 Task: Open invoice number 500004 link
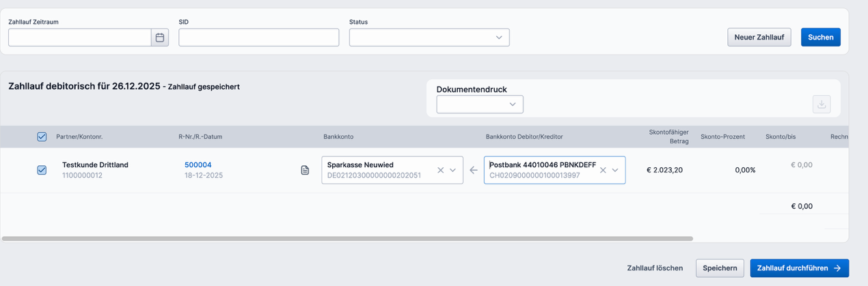point(198,165)
